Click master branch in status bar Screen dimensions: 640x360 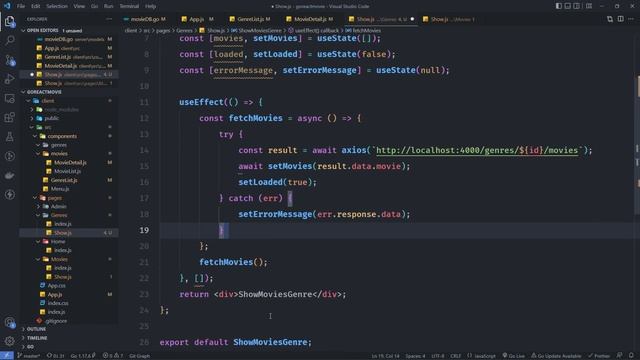coord(29,356)
